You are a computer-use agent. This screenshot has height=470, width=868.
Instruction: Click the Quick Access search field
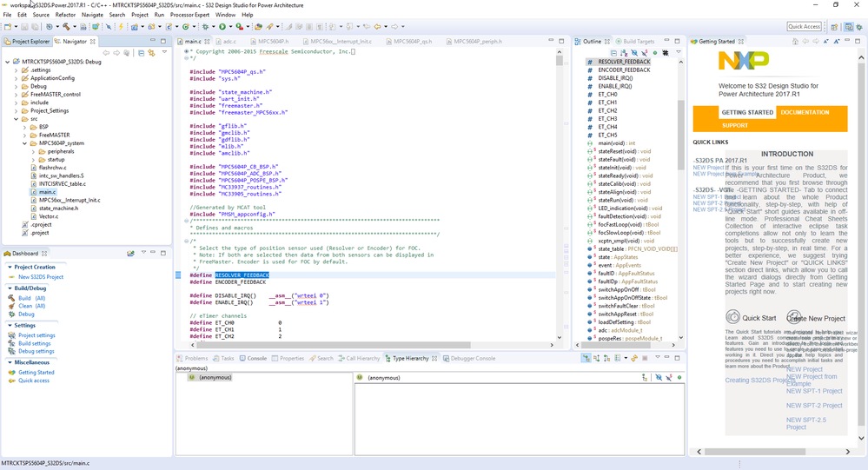tap(804, 27)
